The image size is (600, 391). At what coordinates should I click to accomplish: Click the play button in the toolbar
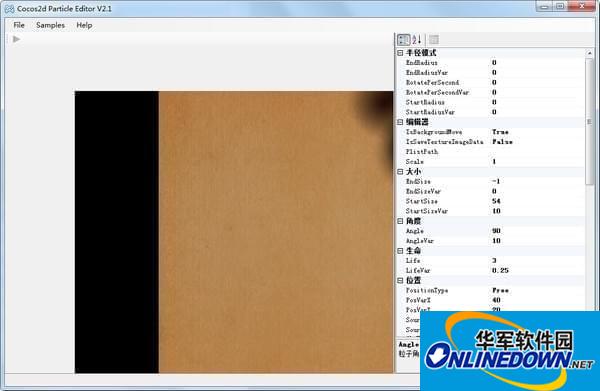(x=16, y=39)
